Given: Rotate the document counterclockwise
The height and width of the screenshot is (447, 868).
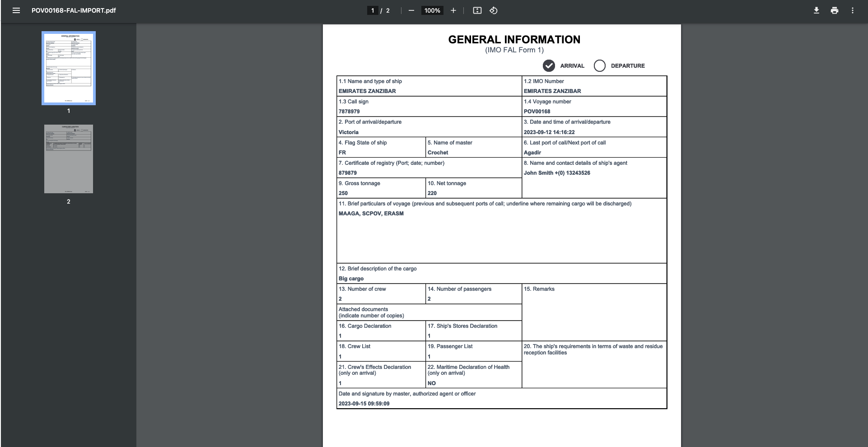Looking at the screenshot, I should coord(494,10).
